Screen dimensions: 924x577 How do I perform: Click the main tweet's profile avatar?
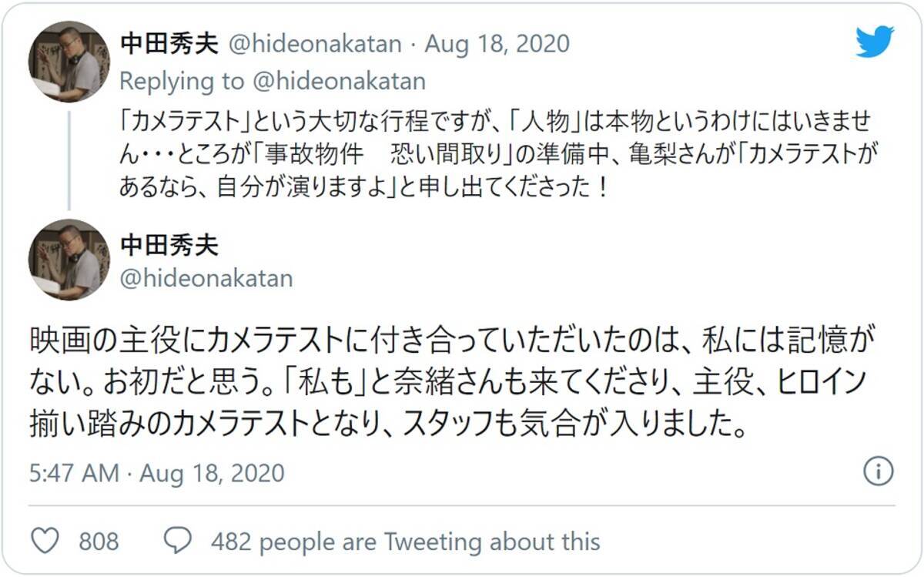tap(69, 260)
